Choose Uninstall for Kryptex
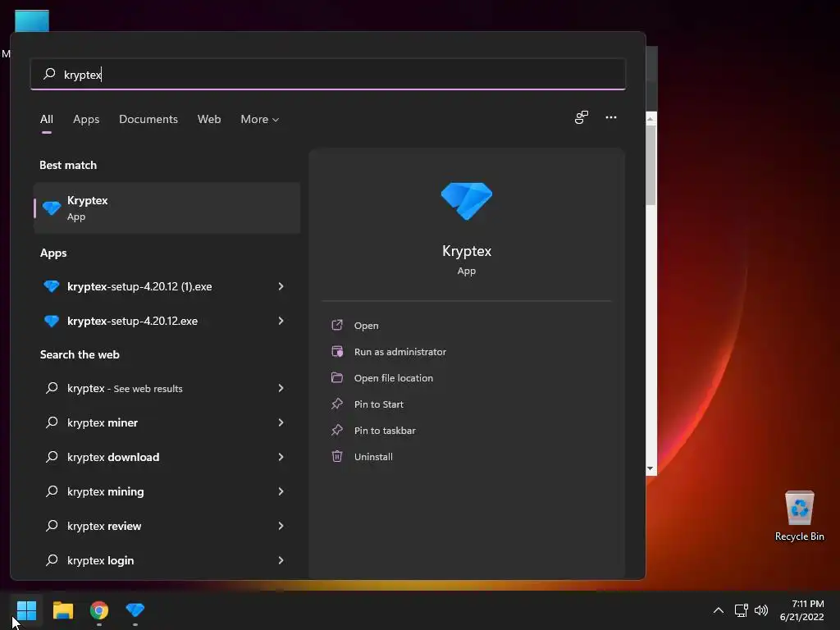This screenshot has width=840, height=630. click(373, 456)
